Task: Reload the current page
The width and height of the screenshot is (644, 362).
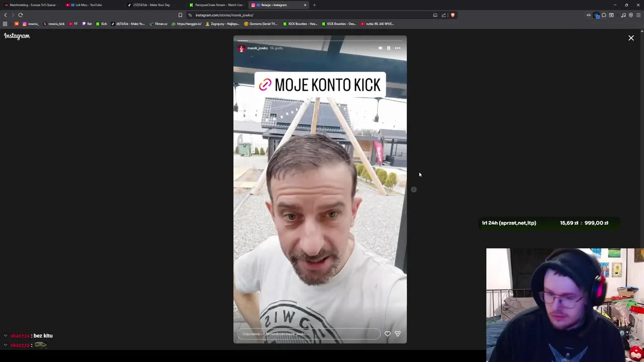Action: 21,15
